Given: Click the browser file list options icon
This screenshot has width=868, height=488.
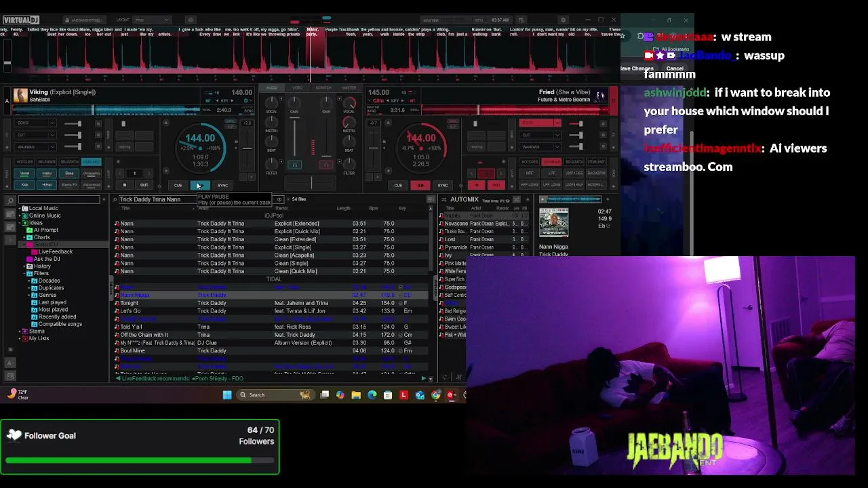Looking at the screenshot, I should point(431,199).
